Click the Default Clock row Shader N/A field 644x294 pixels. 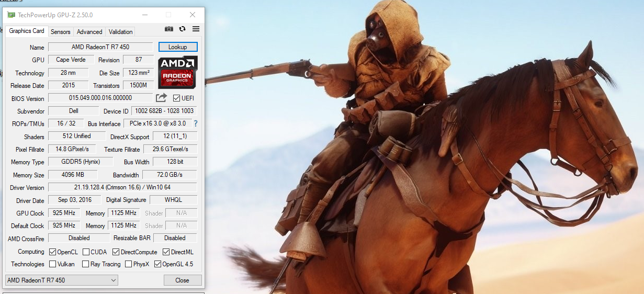point(181,225)
